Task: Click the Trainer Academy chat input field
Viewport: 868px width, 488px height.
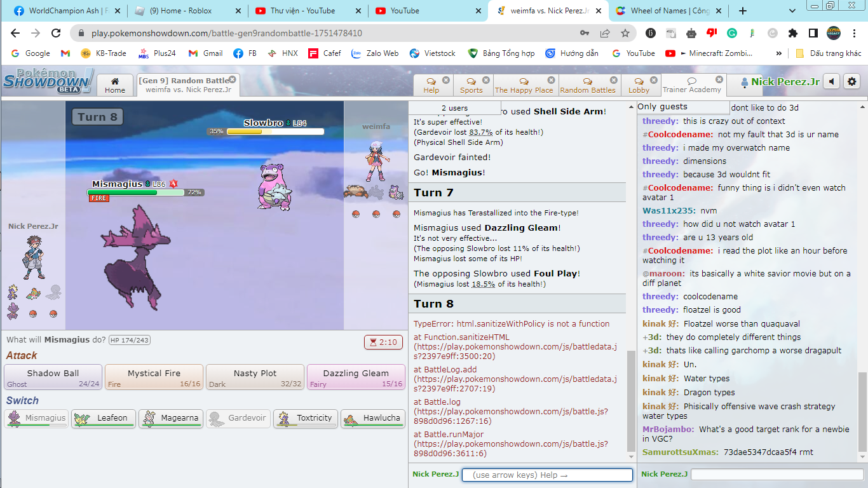Action: 777,474
